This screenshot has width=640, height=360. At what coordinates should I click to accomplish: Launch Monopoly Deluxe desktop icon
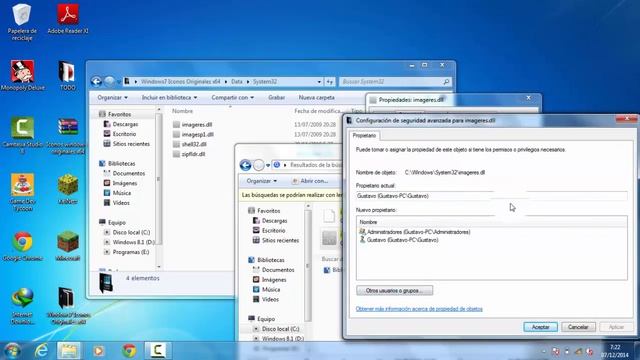22,75
